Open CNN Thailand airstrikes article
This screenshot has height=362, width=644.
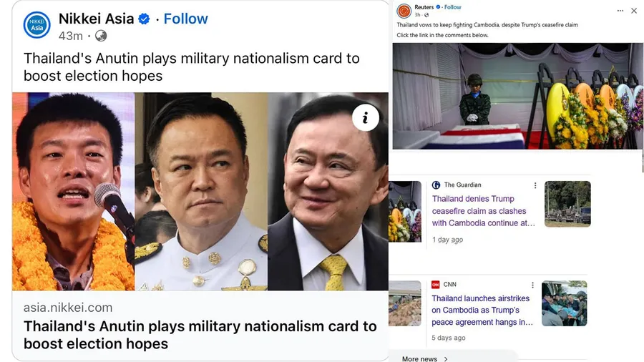click(482, 310)
